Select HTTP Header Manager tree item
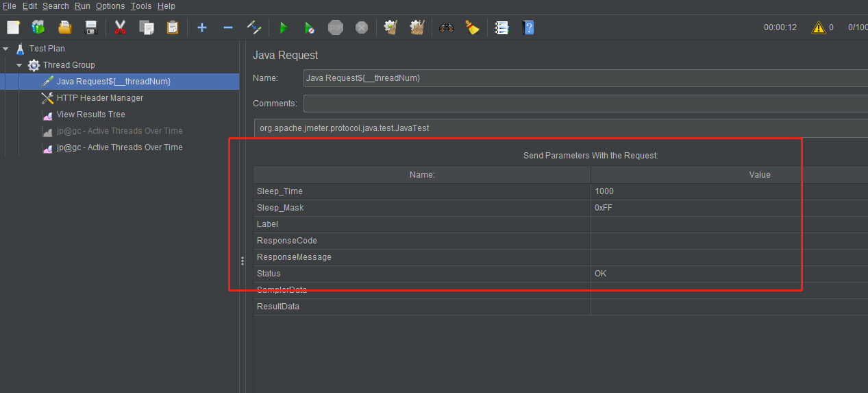The height and width of the screenshot is (393, 868). point(100,98)
